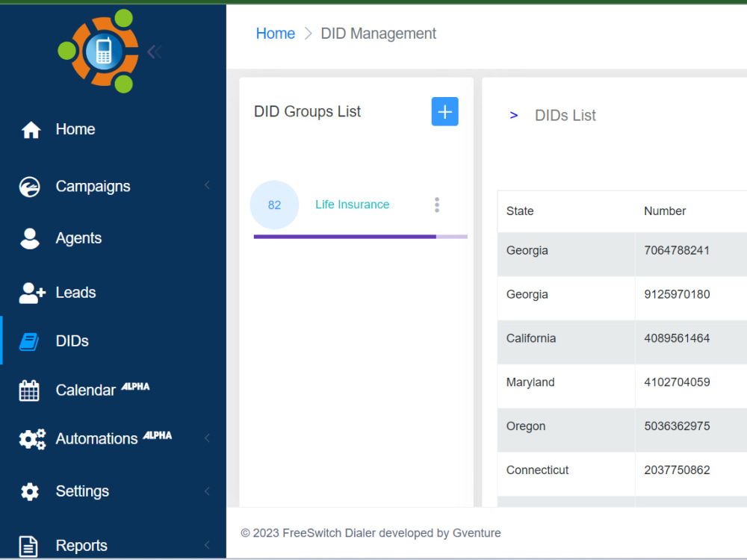Click the Agents person icon
Screen dimensions: 747x560
point(31,237)
